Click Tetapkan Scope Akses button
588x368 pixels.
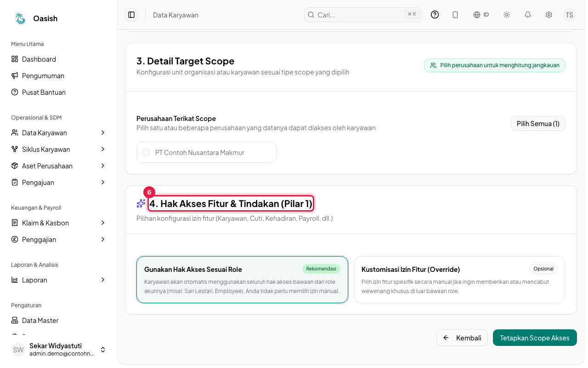(535, 338)
